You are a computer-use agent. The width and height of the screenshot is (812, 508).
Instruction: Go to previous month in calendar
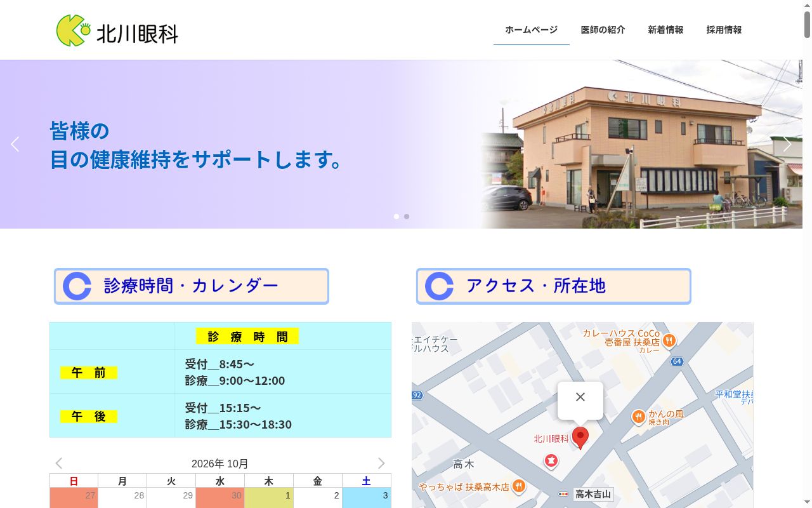(59, 464)
